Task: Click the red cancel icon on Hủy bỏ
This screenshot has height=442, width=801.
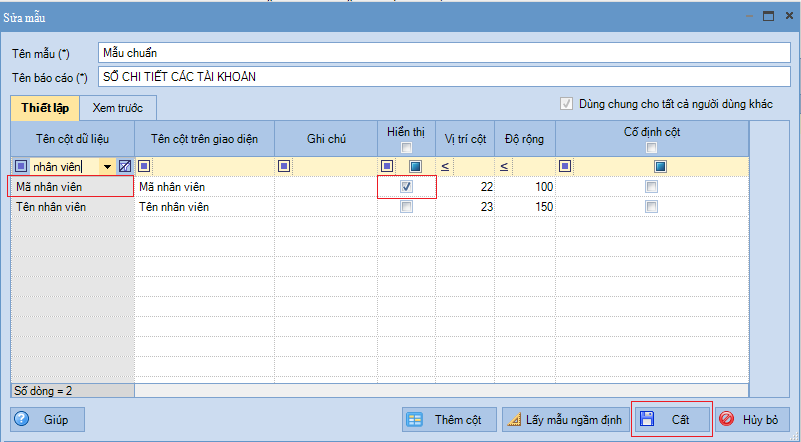Action: point(726,419)
